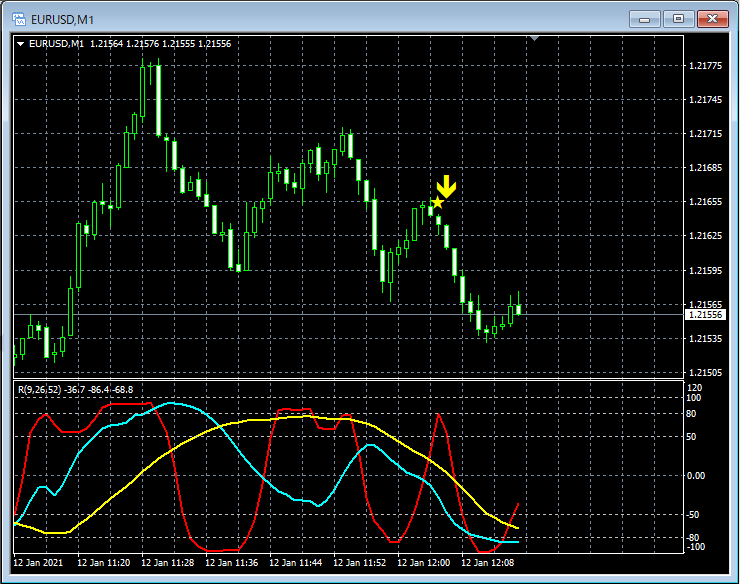Click the 120 level on indicator scale
741x584 pixels.
pyautogui.click(x=696, y=387)
